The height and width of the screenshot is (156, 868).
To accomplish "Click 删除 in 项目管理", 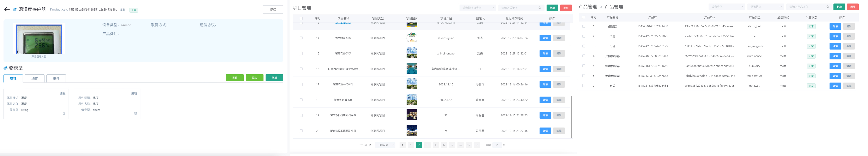I will coord(566,8).
